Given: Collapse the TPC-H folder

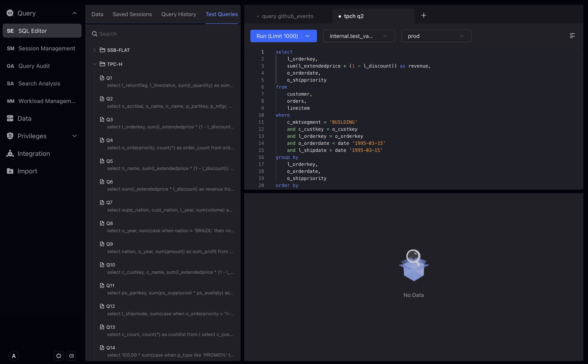Looking at the screenshot, I should coord(95,64).
